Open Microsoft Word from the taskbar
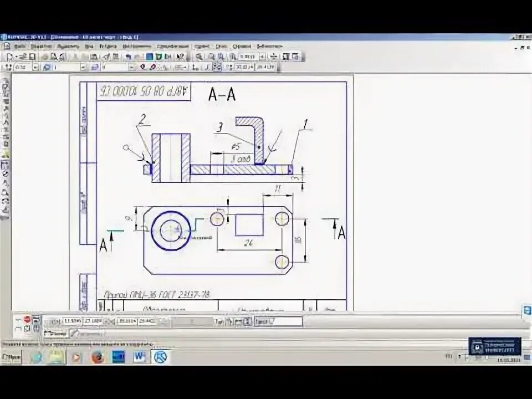532x399 pixels. (x=139, y=356)
